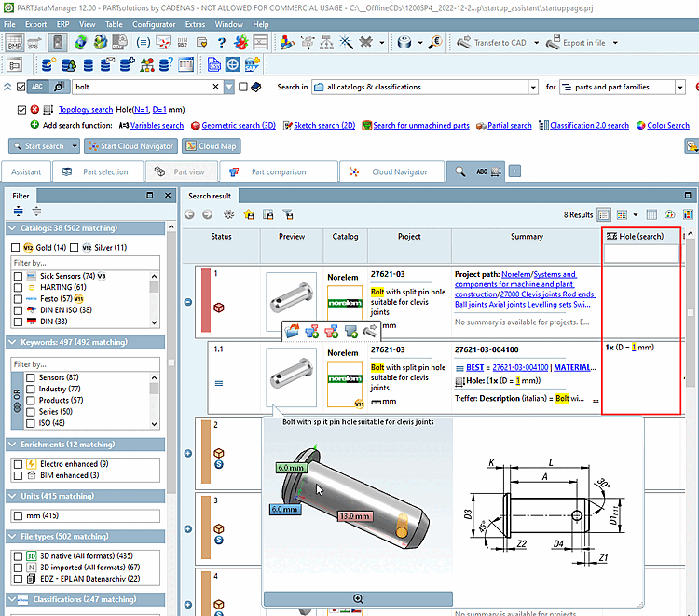Image resolution: width=699 pixels, height=616 pixels.
Task: Switch to the Part comparison tab
Action: (x=278, y=172)
